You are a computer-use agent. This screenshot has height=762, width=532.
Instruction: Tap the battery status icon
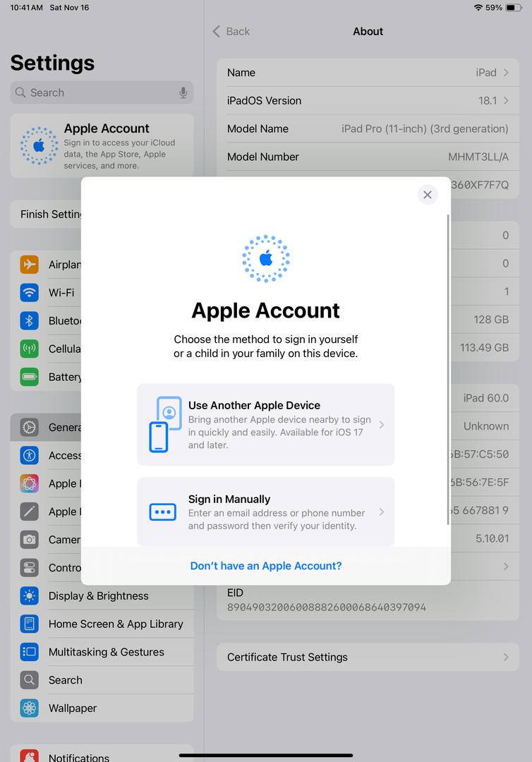[514, 8]
